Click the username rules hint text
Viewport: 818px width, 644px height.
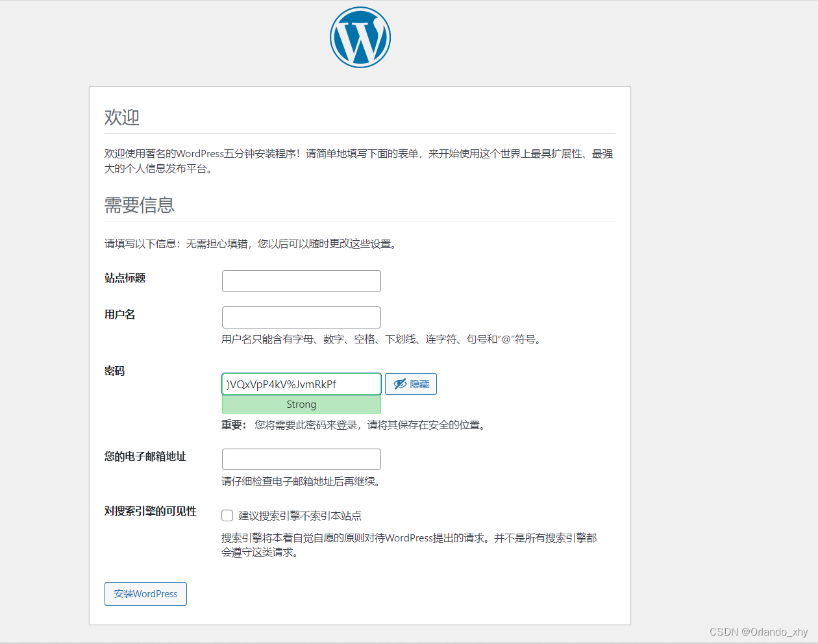point(382,339)
